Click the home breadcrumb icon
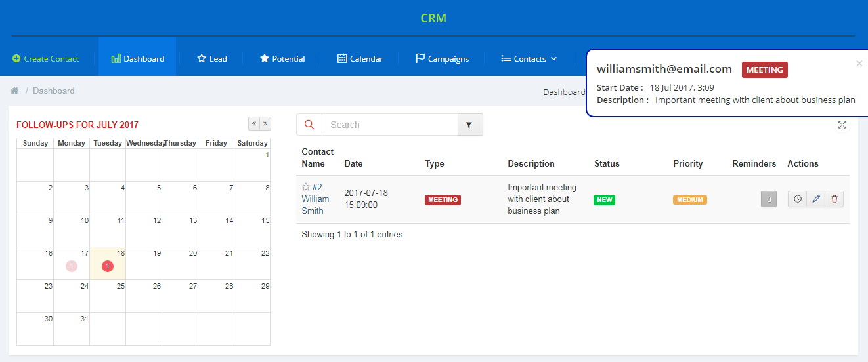The width and height of the screenshot is (868, 362). (14, 90)
